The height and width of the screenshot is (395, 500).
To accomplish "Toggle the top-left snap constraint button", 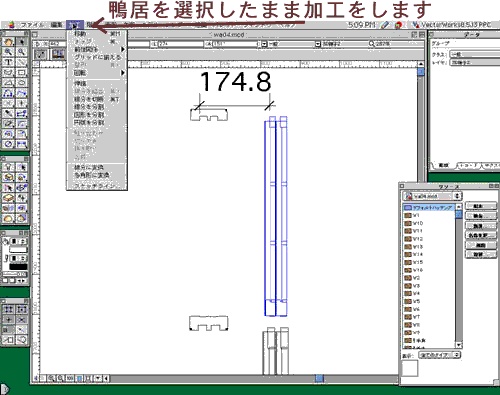I will click(9, 309).
